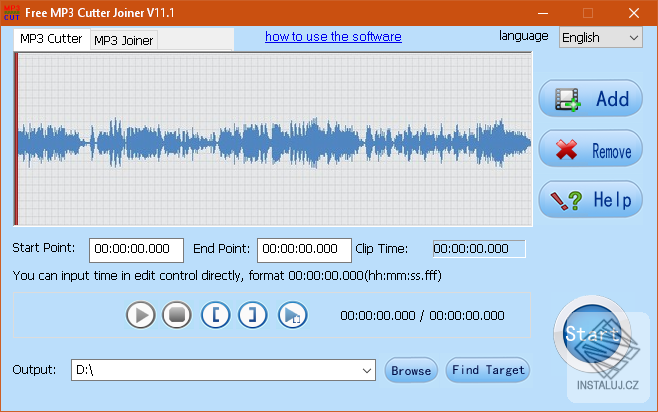658x412 pixels.
Task: Click the Start Point time field
Action: pyautogui.click(x=136, y=250)
